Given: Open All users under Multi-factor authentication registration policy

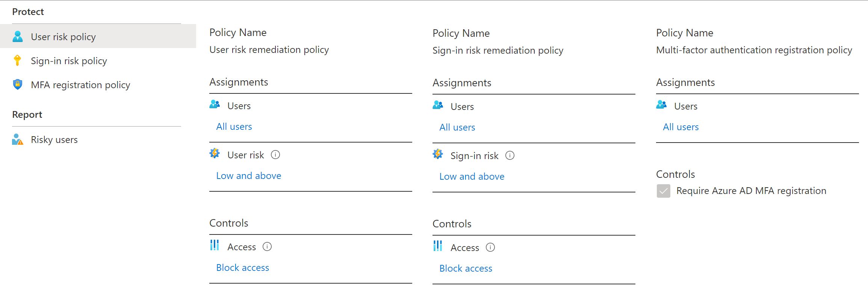Looking at the screenshot, I should (x=680, y=127).
